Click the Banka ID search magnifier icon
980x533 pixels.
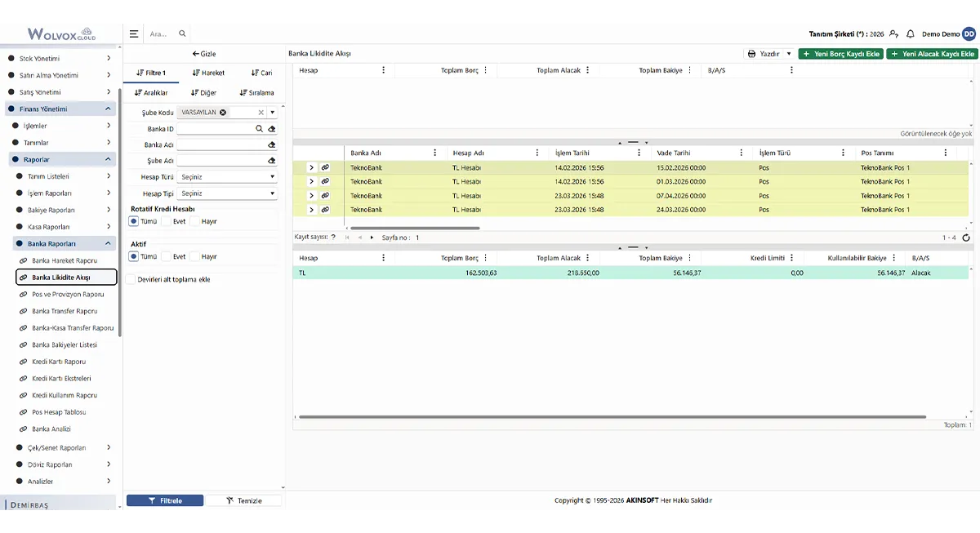(260, 129)
